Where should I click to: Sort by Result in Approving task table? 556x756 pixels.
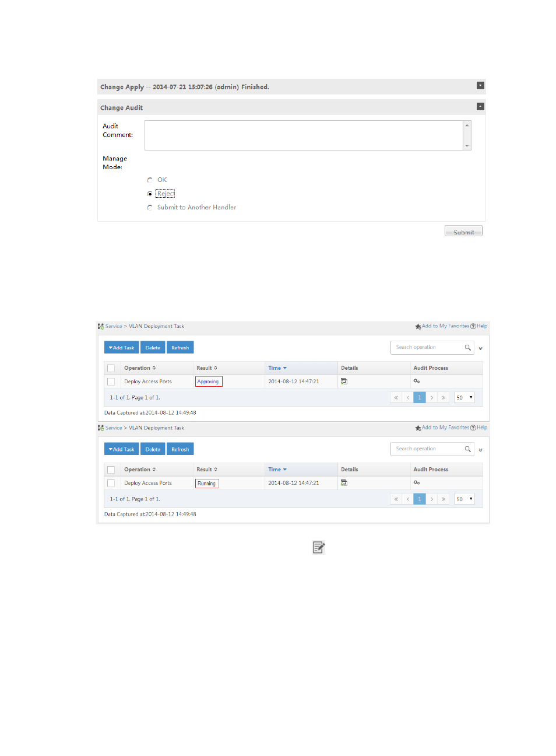coord(207,368)
